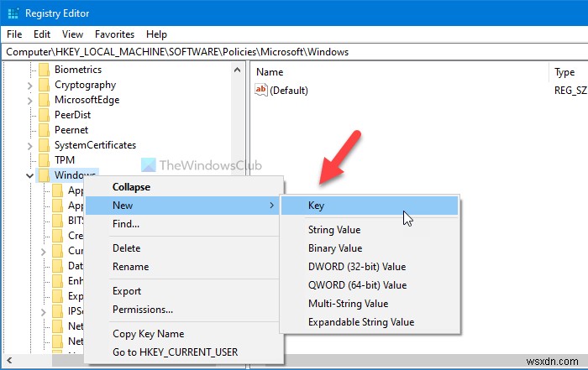The image size is (588, 370).
Task: Choose Collapse in the context menu
Action: pyautogui.click(x=183, y=187)
